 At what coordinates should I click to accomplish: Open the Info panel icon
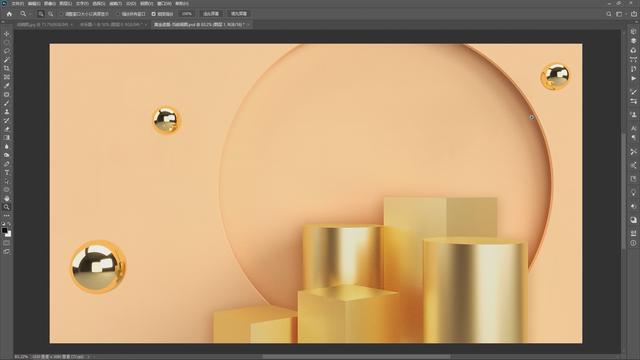pos(633,243)
